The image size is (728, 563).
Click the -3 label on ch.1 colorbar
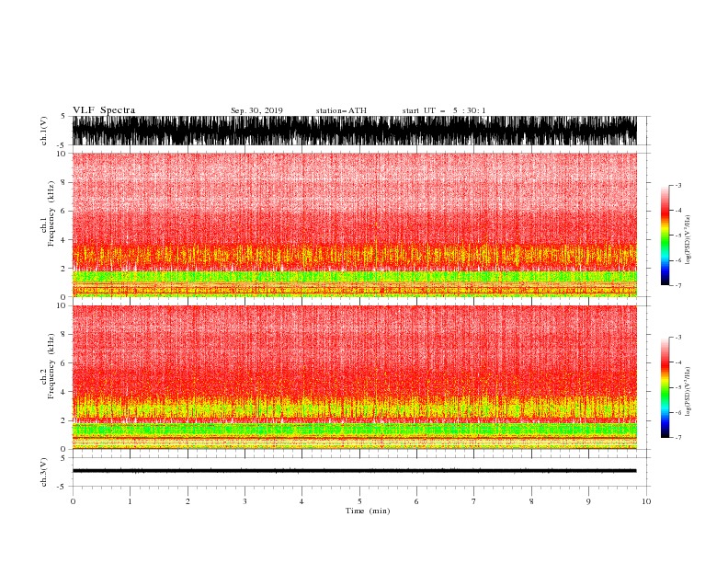coord(677,185)
